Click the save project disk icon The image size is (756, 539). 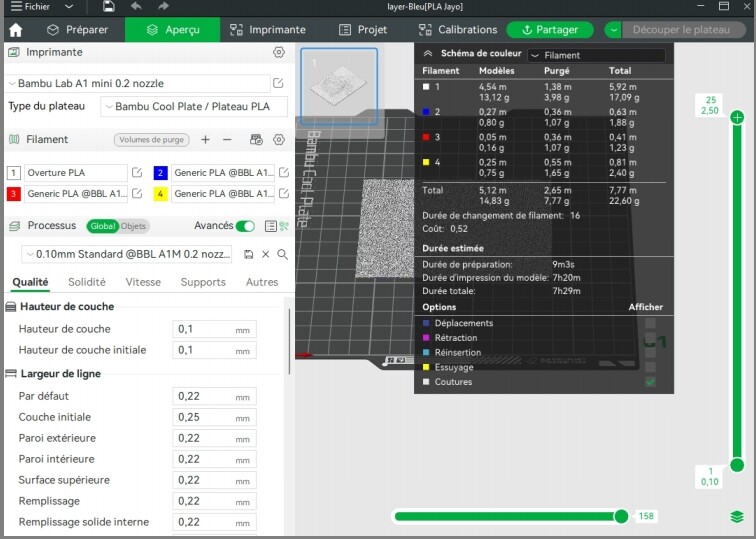pyautogui.click(x=108, y=7)
